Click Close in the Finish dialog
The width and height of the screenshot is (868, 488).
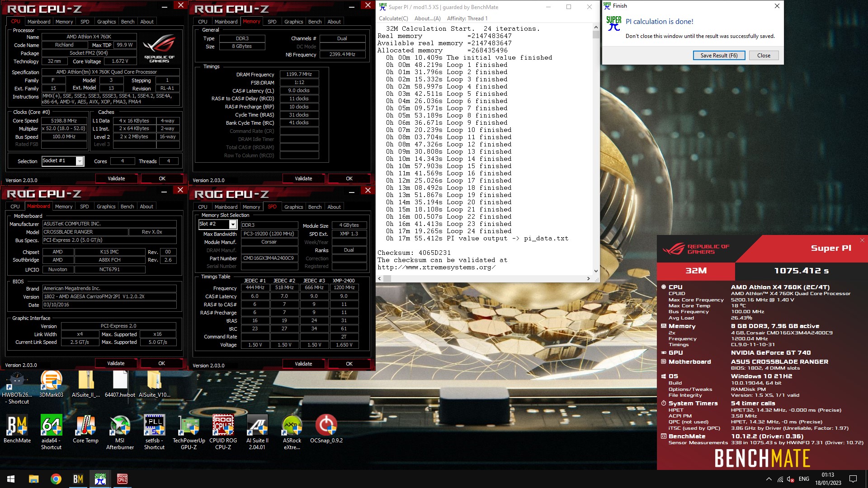(764, 55)
